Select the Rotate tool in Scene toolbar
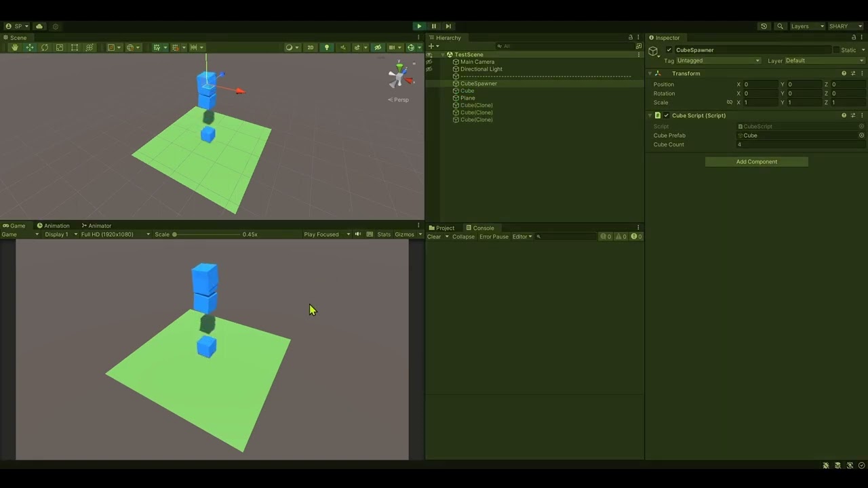Image resolution: width=868 pixels, height=488 pixels. click(45, 47)
